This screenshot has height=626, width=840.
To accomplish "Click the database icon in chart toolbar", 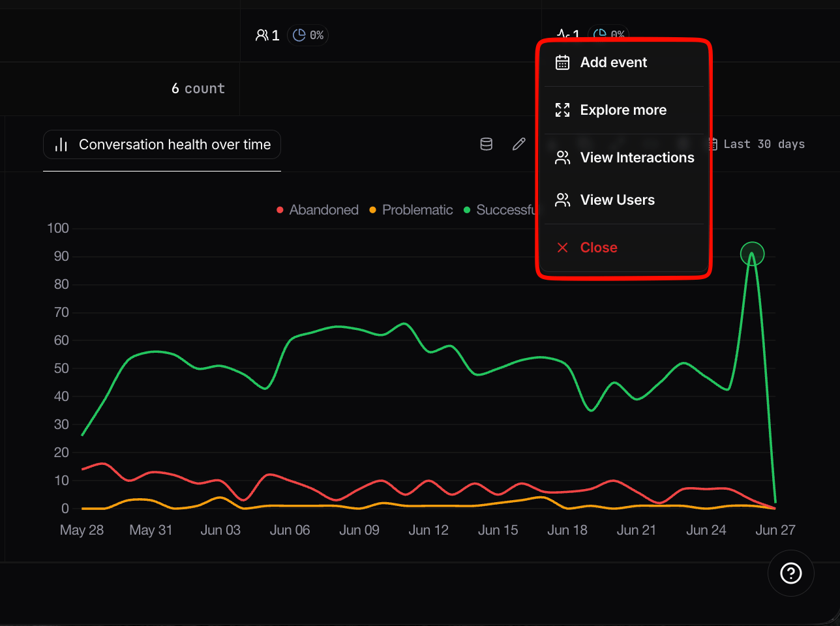I will point(487,145).
